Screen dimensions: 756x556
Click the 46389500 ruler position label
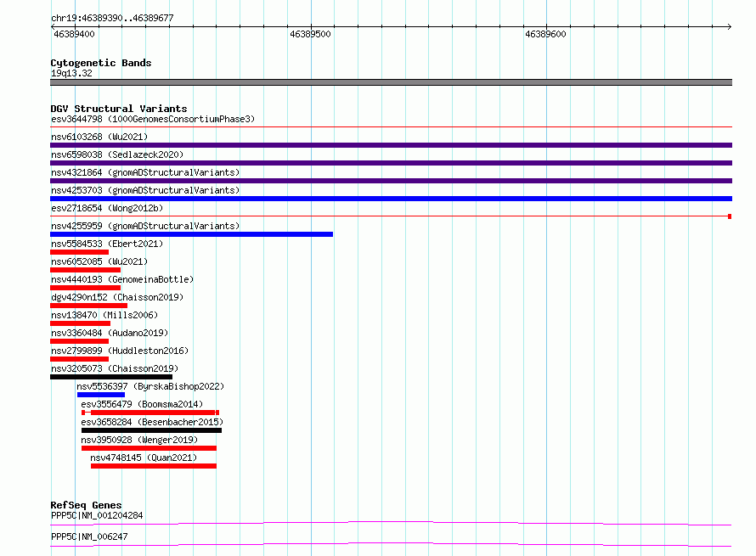[x=310, y=34]
